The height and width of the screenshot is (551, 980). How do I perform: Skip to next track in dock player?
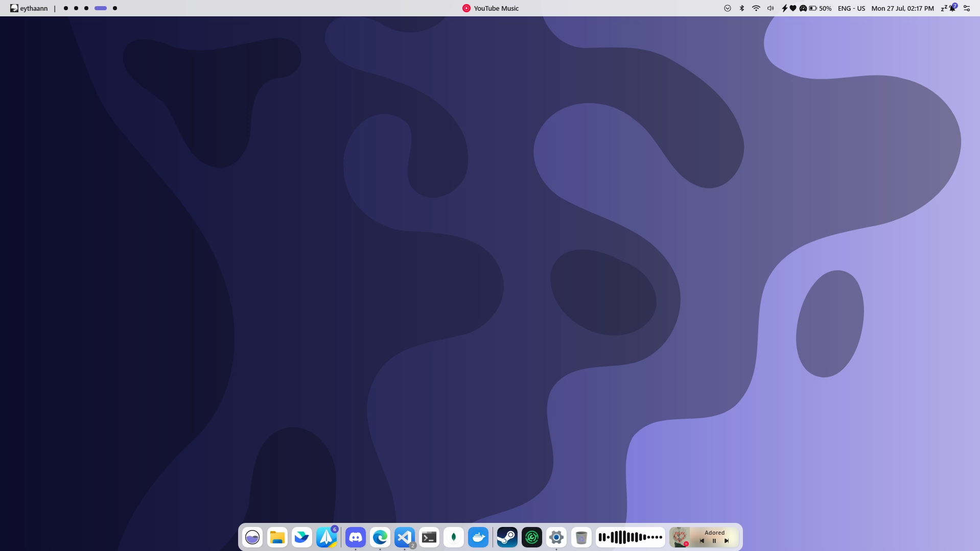tap(727, 541)
